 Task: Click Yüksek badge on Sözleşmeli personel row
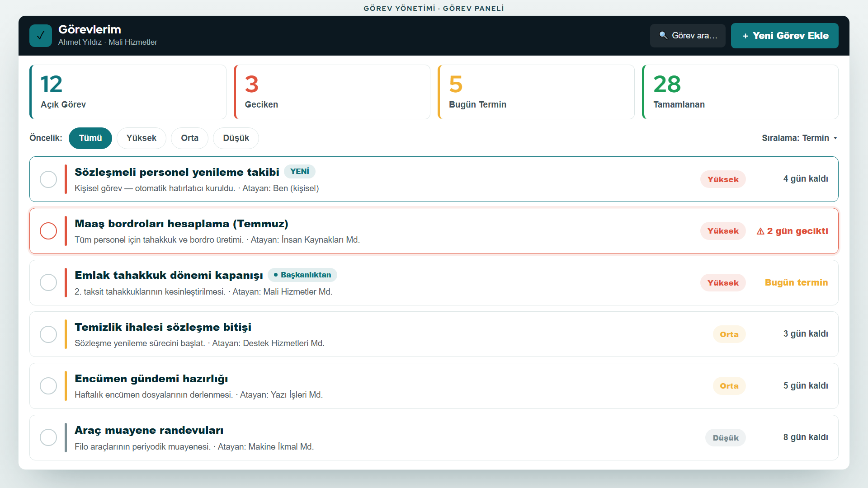[723, 179]
